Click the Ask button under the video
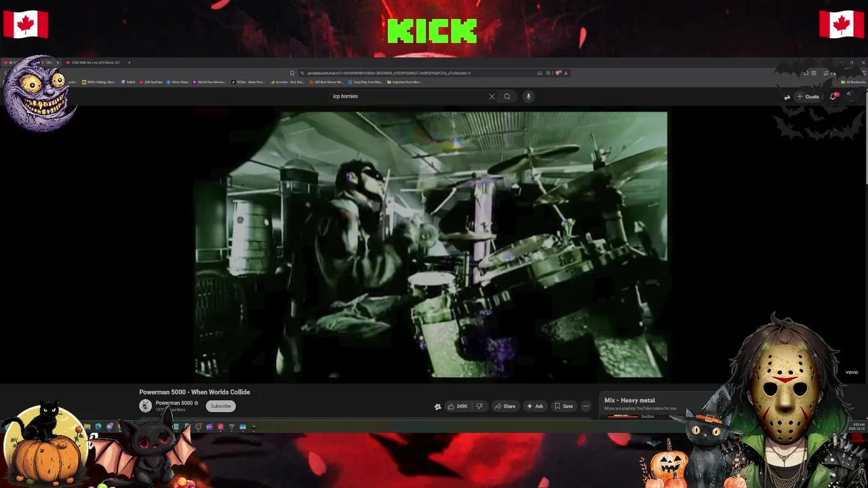Screen dimensions: 868x488 pos(534,406)
